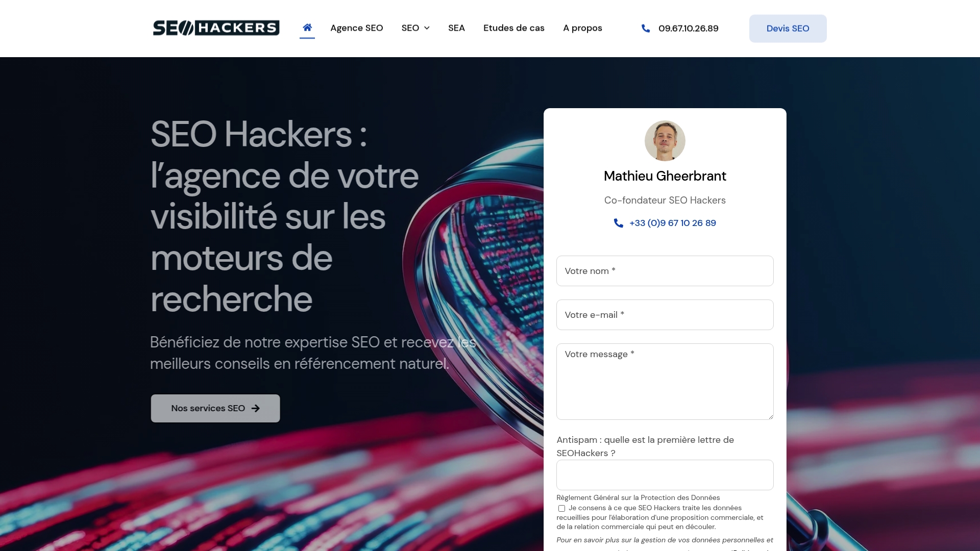Image resolution: width=980 pixels, height=551 pixels.
Task: Click the header phone icon
Action: click(x=646, y=29)
